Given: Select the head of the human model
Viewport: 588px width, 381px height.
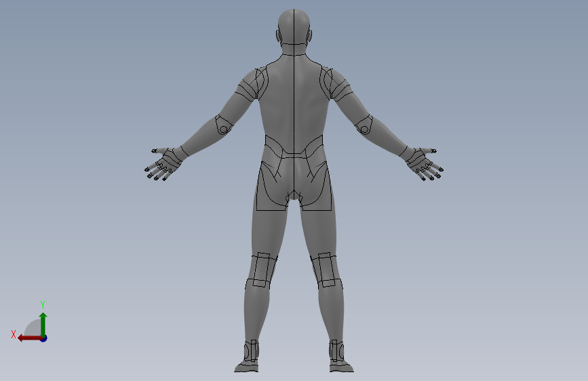Looking at the screenshot, I should tap(294, 27).
